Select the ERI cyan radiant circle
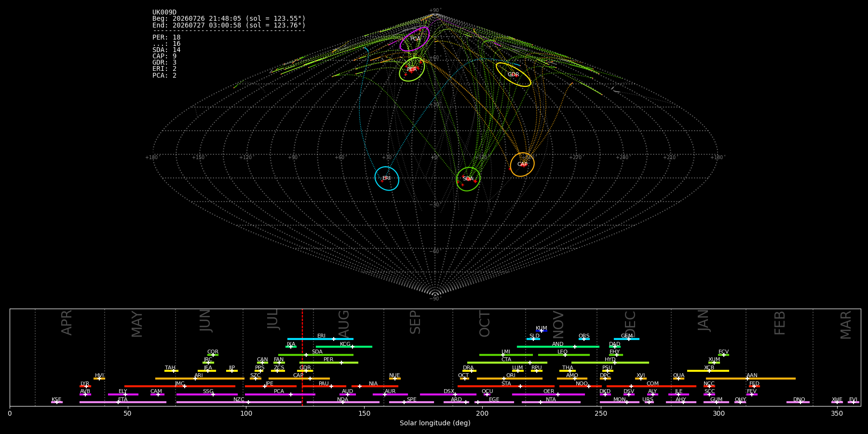Image resolution: width=868 pixels, height=434 pixels. 387,178
